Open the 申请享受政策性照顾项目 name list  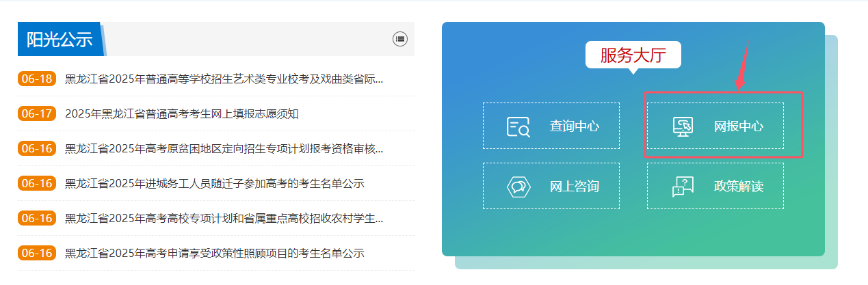[x=214, y=253]
